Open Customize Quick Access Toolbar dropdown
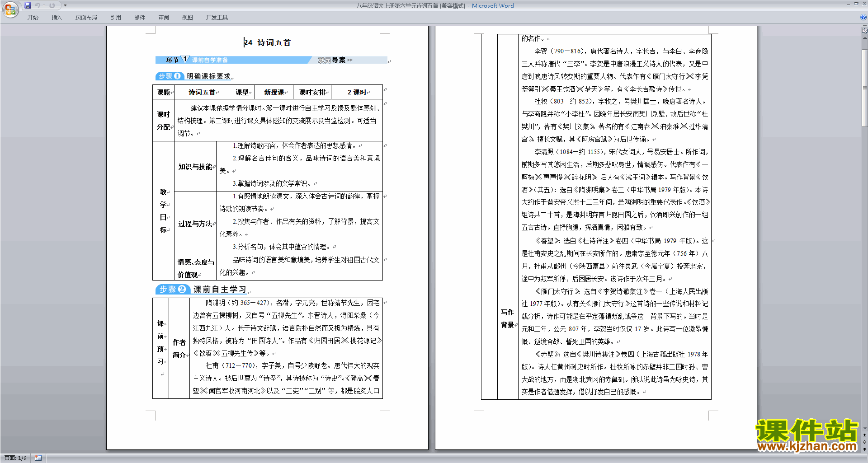The image size is (868, 463). [x=65, y=5]
